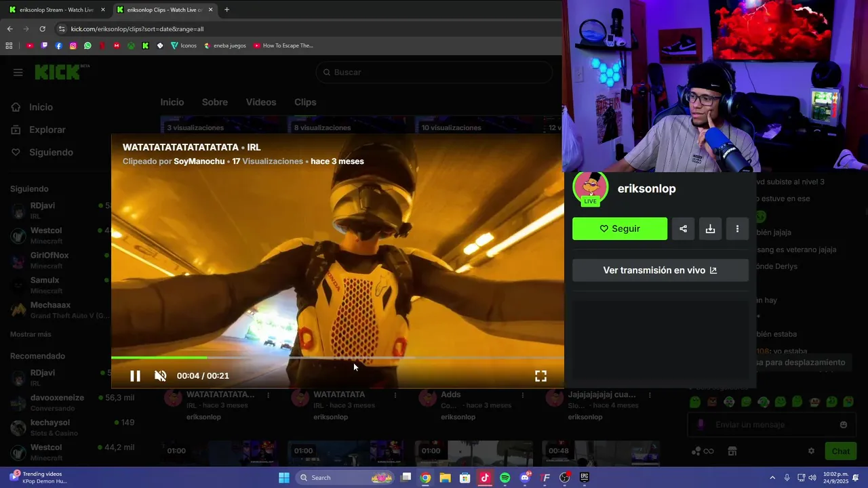Image resolution: width=868 pixels, height=488 pixels.
Task: Open followed channel GirlOfNox
Action: click(x=60, y=260)
